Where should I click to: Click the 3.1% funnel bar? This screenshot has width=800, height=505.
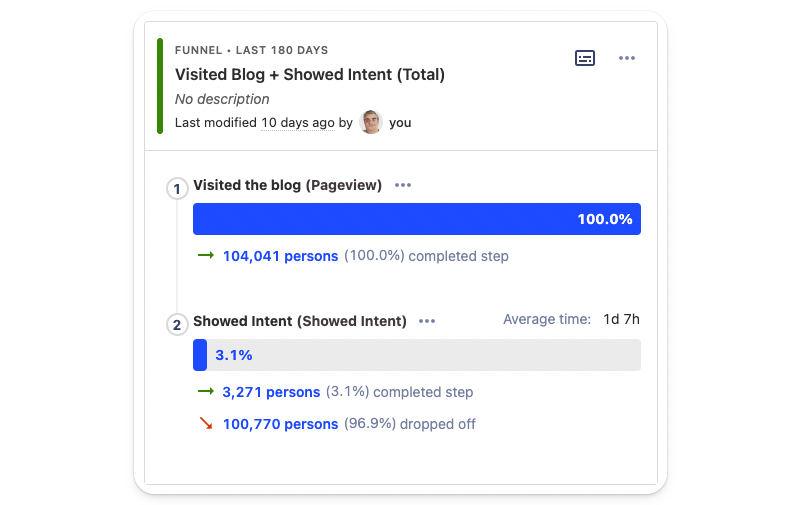[x=416, y=355]
